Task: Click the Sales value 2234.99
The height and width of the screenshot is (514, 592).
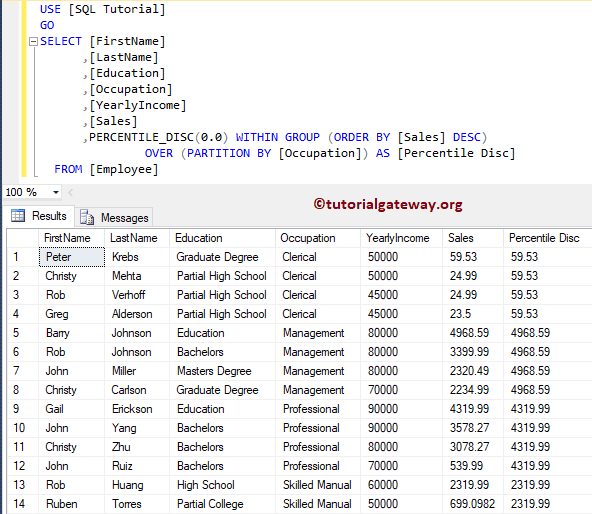Action: point(473,390)
